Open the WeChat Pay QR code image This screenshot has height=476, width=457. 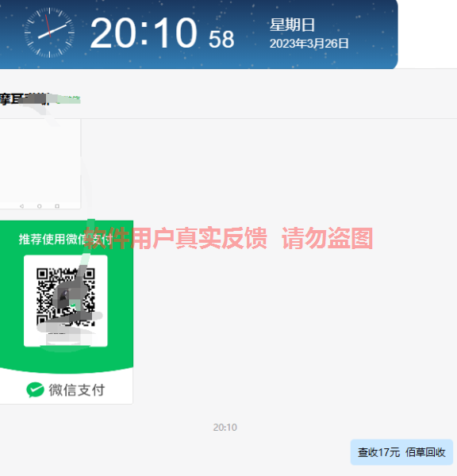[x=66, y=312]
